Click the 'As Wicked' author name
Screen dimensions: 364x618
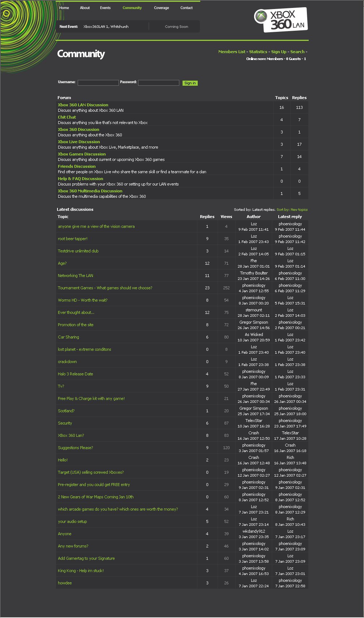coord(254,334)
